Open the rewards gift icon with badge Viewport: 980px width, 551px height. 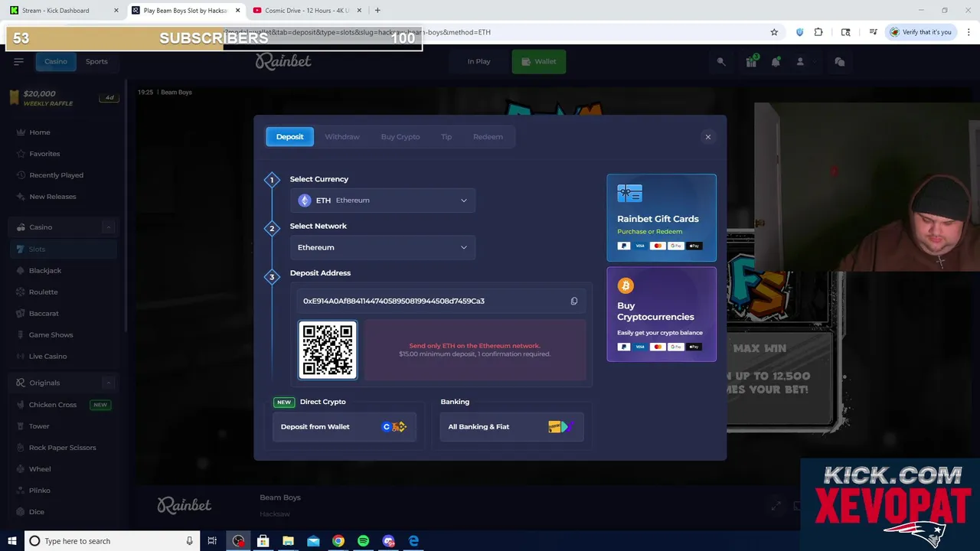pos(751,62)
